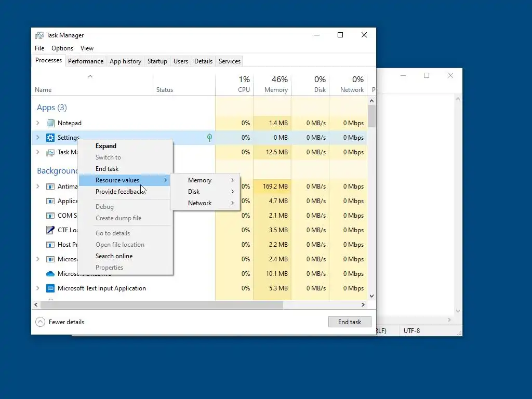Switch to the Services tab
This screenshot has height=399, width=532.
[x=229, y=61]
